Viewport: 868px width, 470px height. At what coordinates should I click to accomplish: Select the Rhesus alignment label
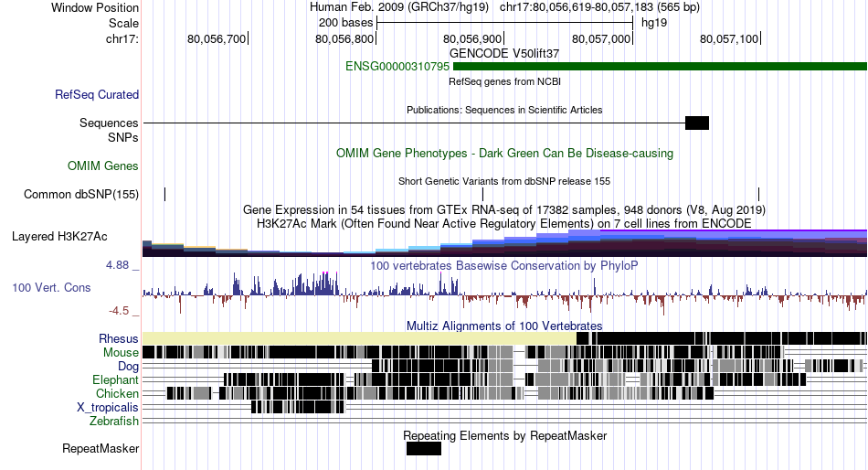tap(119, 338)
